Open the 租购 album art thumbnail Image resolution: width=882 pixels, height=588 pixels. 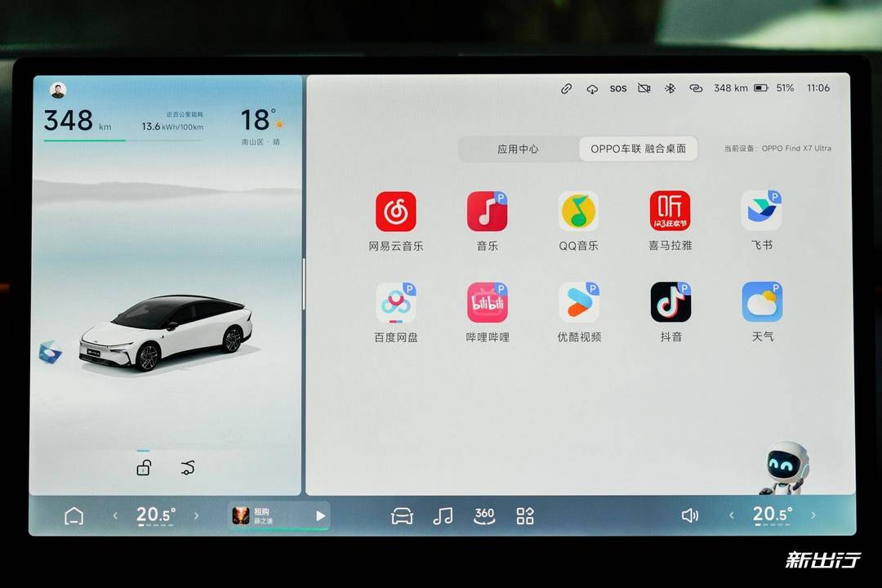pos(241,515)
